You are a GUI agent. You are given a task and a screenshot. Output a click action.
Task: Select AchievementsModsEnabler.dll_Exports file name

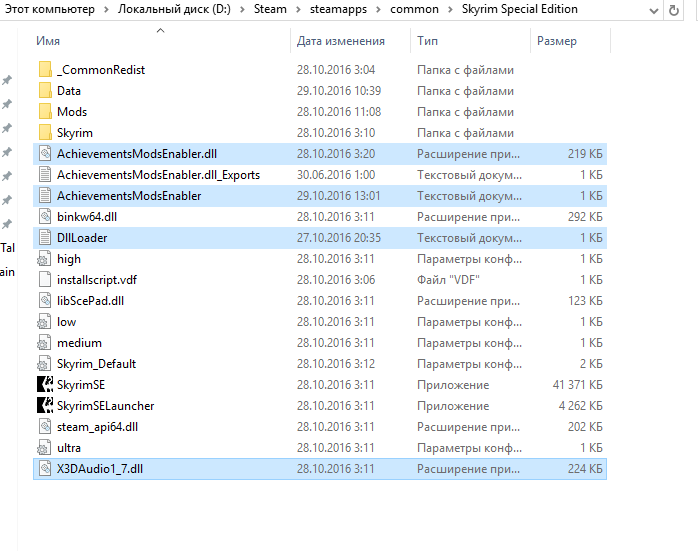158,175
